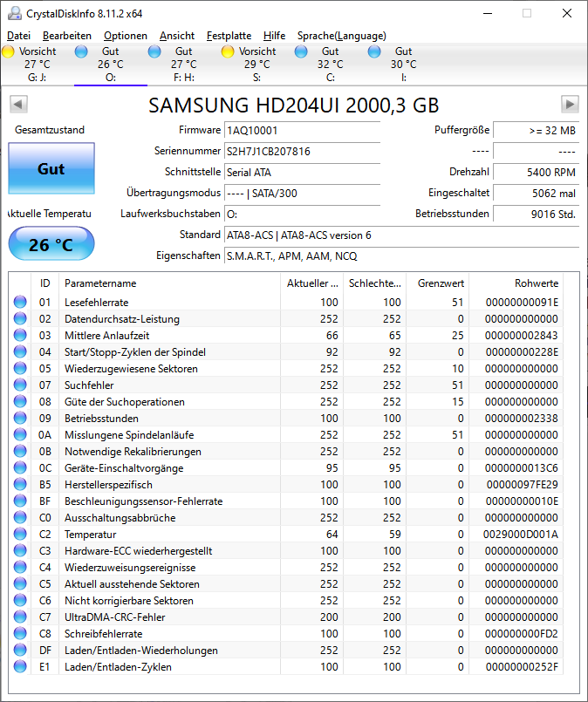
Task: Click the status orb for UltraDMA-CRC-Fehler
Action: click(x=20, y=617)
